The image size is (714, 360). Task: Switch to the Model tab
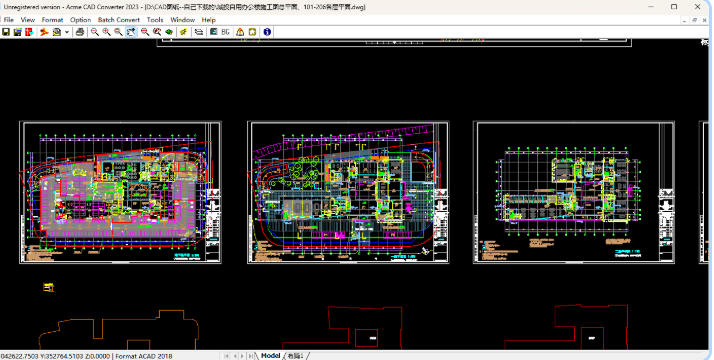[270, 355]
